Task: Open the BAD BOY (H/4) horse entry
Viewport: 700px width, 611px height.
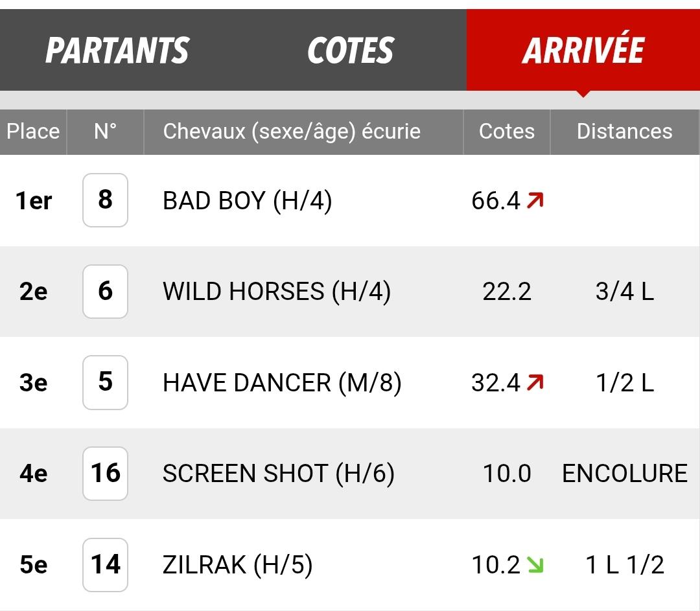Action: click(248, 200)
